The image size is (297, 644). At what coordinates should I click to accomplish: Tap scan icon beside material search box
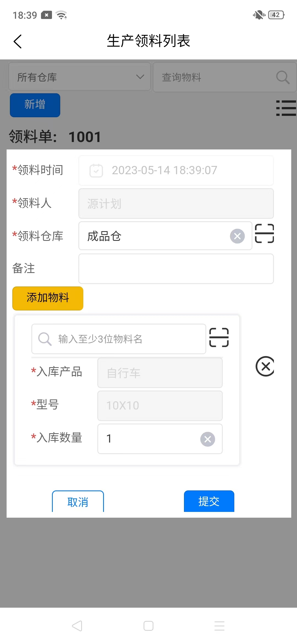(x=219, y=337)
